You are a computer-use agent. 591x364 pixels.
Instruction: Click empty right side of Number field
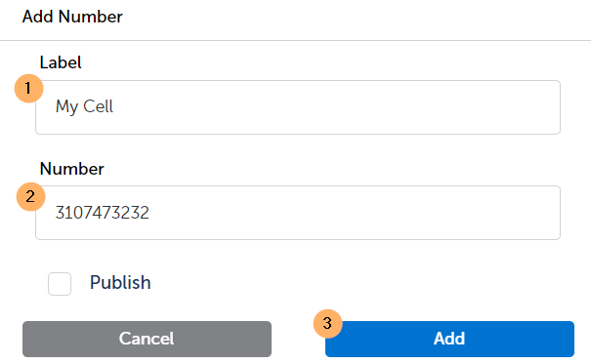pos(414,213)
